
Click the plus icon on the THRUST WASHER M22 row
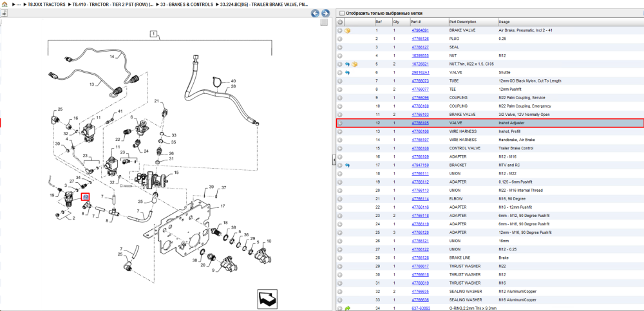pyautogui.click(x=340, y=266)
